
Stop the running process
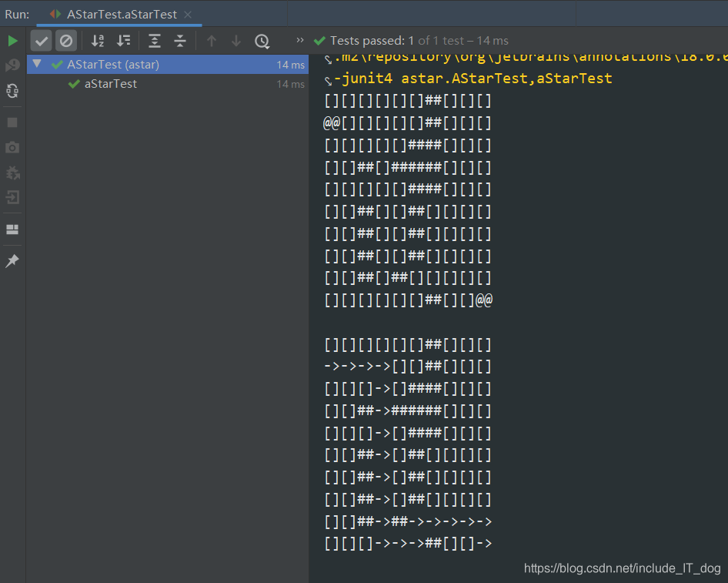pos(12,122)
